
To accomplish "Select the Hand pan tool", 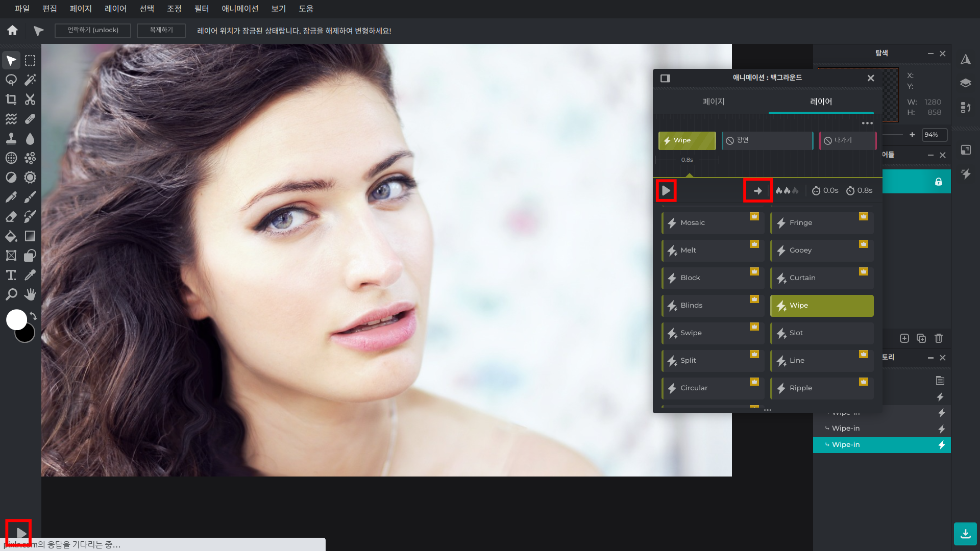I will click(x=30, y=294).
